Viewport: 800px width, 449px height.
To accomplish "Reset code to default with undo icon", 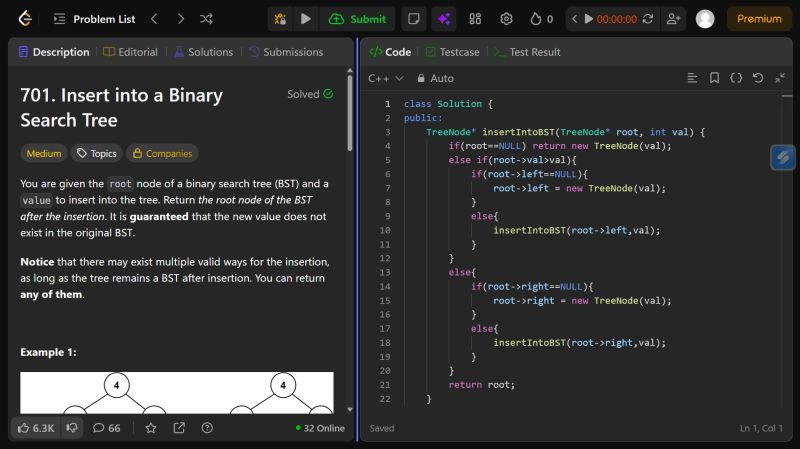I will coord(757,78).
